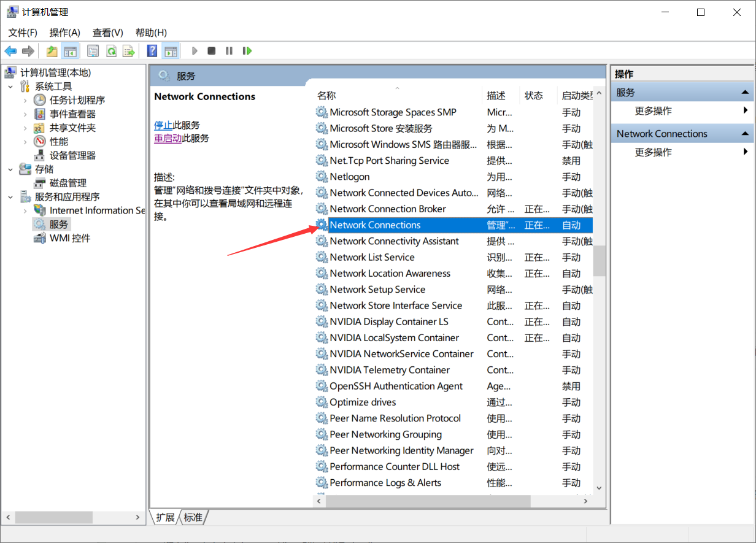This screenshot has height=543, width=756.
Task: Expand the Internet Information Services node arrow
Action: (x=25, y=210)
